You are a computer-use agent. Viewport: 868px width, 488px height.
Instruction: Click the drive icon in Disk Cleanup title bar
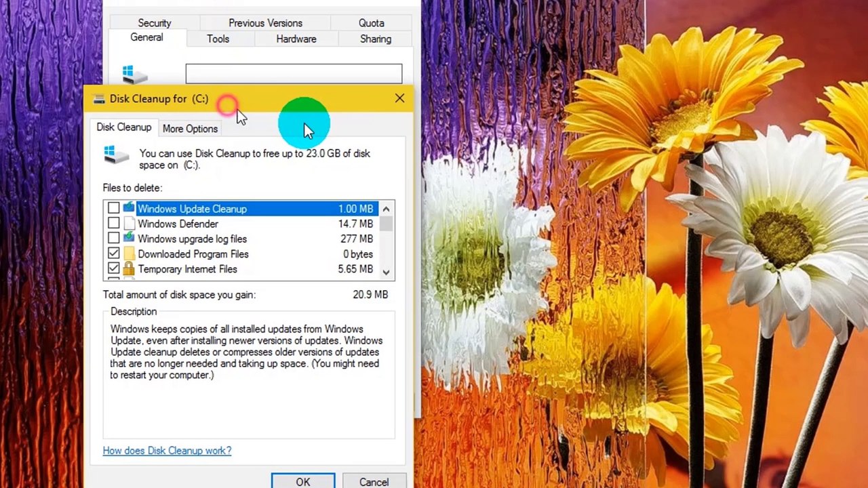point(99,99)
